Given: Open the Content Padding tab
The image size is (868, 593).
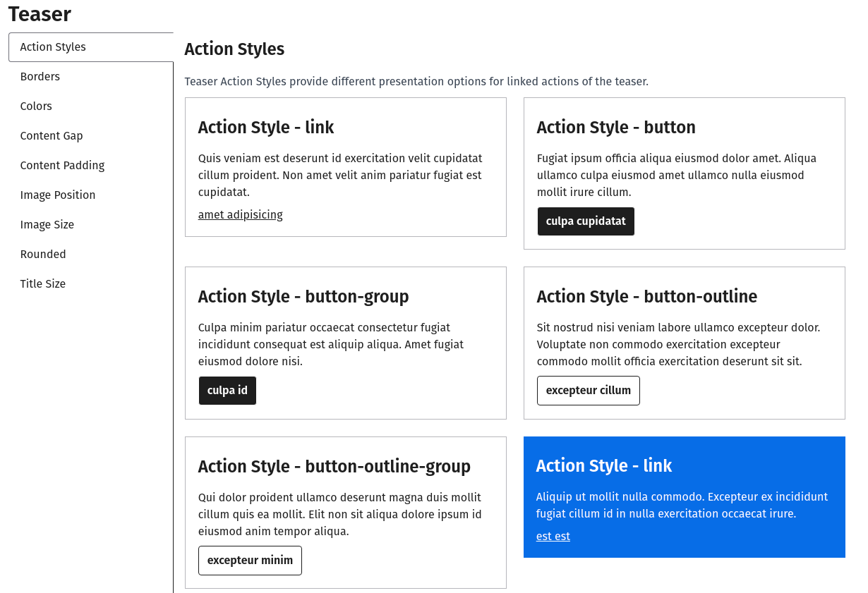Looking at the screenshot, I should (x=62, y=166).
